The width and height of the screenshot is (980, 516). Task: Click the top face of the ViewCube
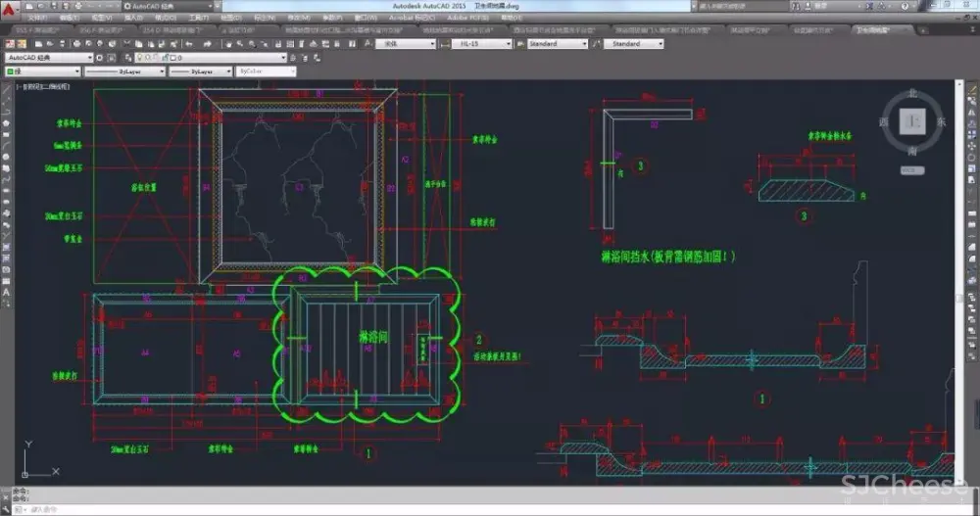(913, 122)
